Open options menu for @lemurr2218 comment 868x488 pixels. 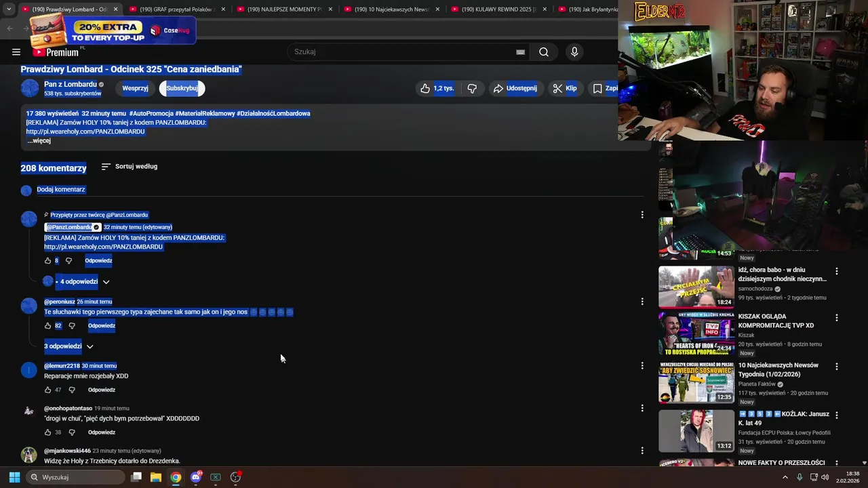tap(642, 366)
